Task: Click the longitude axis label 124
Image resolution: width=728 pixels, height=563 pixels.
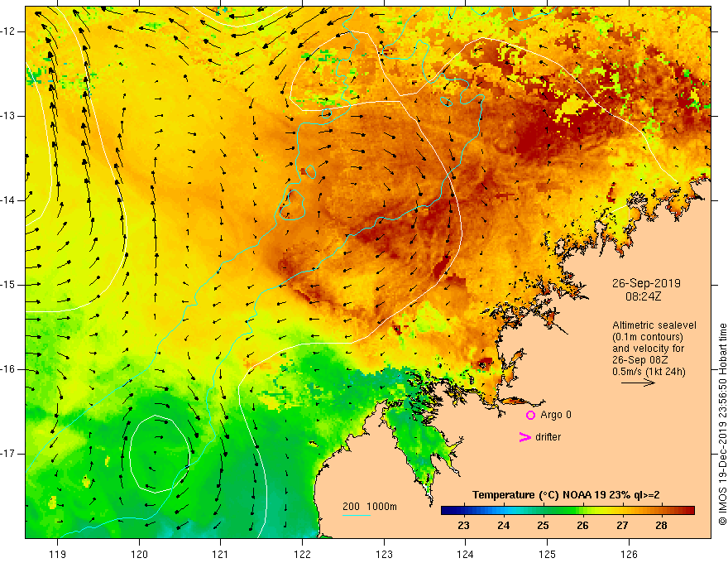Action: point(465,554)
